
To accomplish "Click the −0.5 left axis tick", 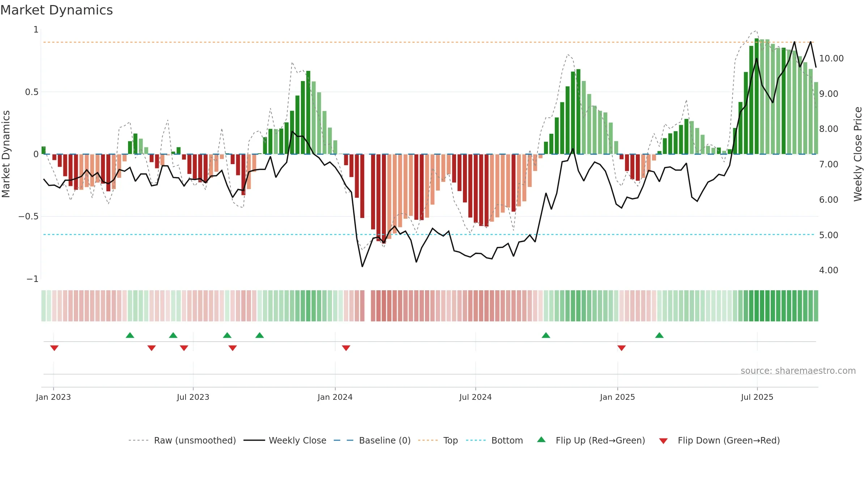I will 28,216.
